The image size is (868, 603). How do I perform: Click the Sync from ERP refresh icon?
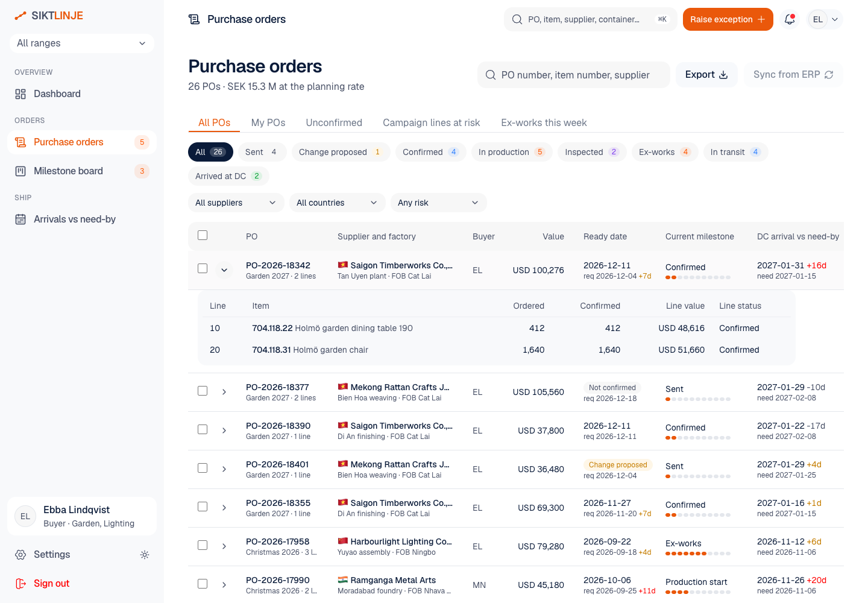[829, 75]
